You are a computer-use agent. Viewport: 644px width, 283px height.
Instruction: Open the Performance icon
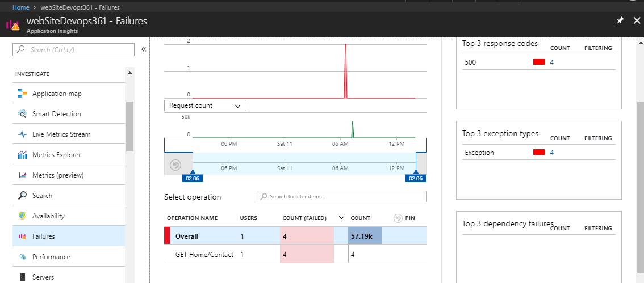pos(22,257)
